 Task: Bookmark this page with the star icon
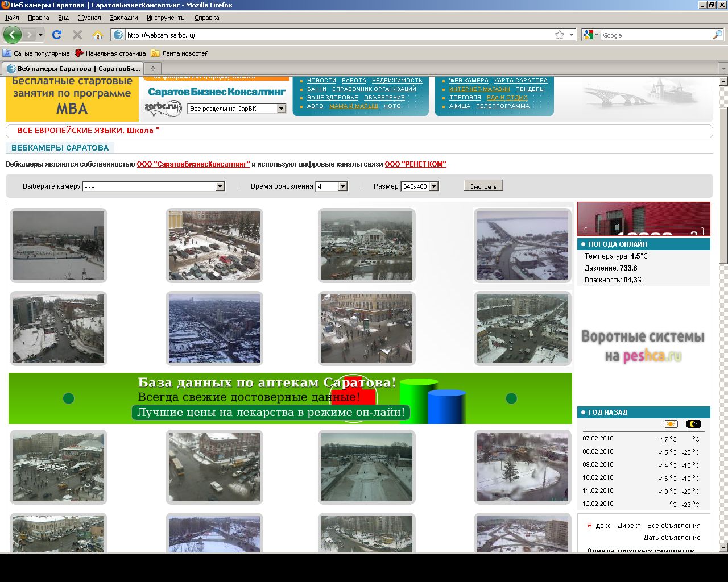point(560,35)
